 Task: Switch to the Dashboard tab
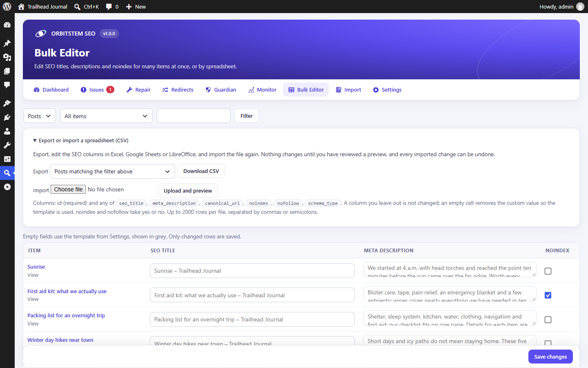tap(51, 90)
